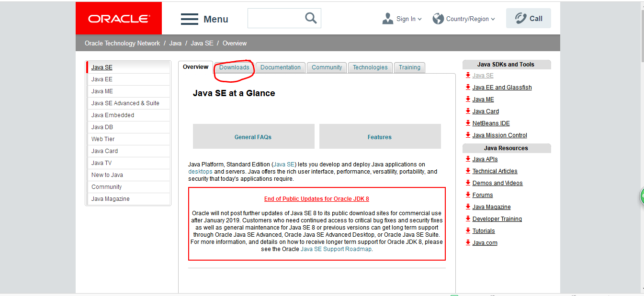Click red arrow icon beside NetBeans IDE
Viewport: 644px width, 296px height.
[x=468, y=123]
